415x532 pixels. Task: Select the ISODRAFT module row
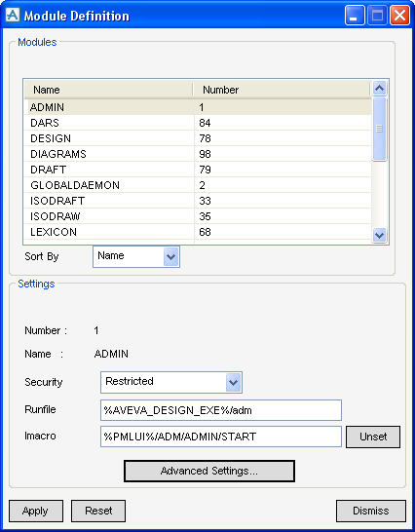click(198, 201)
